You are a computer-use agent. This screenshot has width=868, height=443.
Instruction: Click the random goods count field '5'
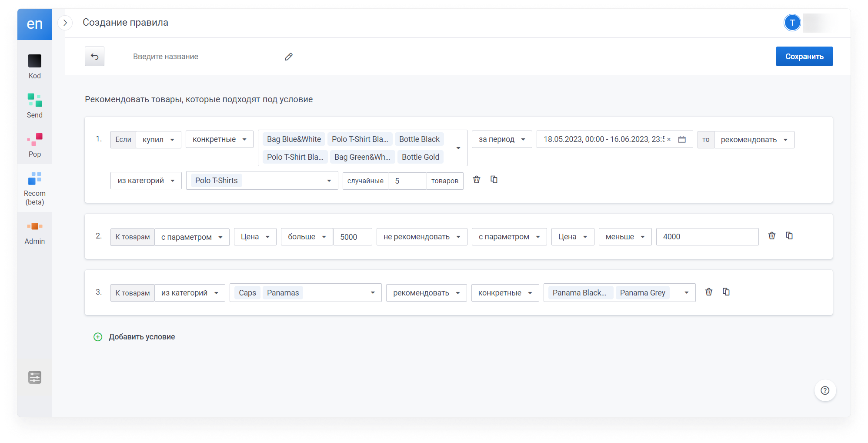(x=407, y=181)
